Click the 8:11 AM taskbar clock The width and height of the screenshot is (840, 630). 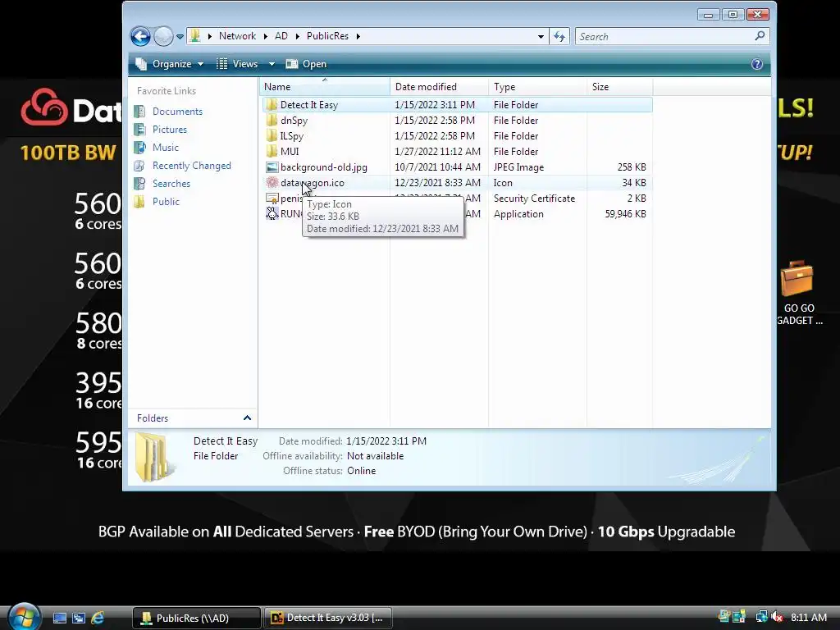click(808, 617)
